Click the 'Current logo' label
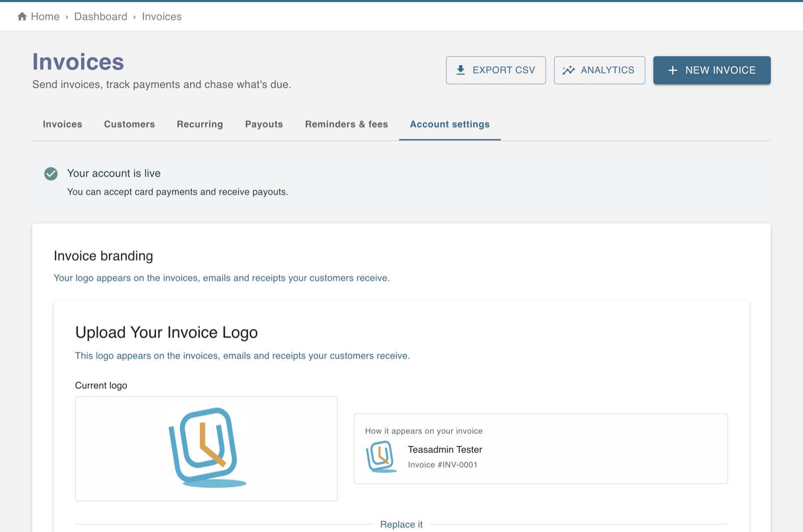 click(x=101, y=386)
